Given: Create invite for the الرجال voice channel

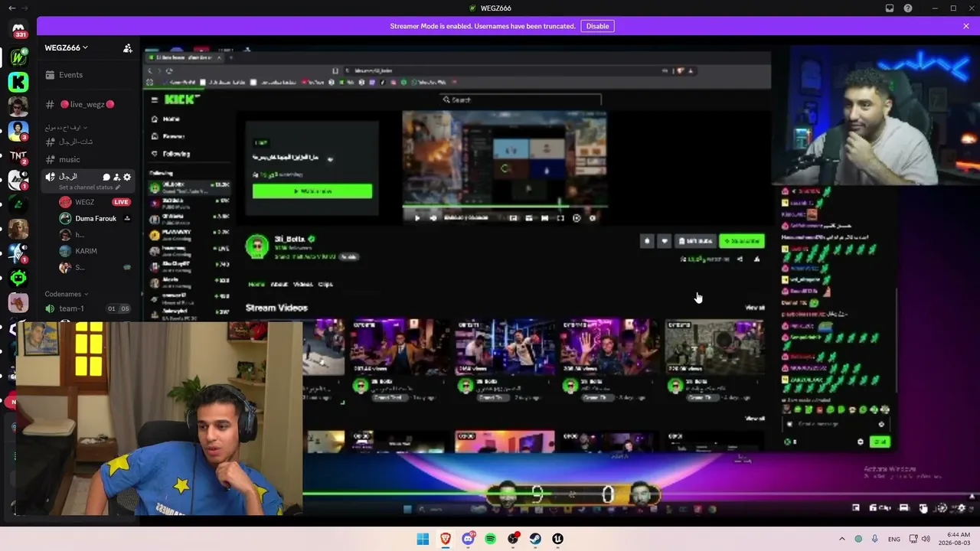Looking at the screenshot, I should (117, 177).
